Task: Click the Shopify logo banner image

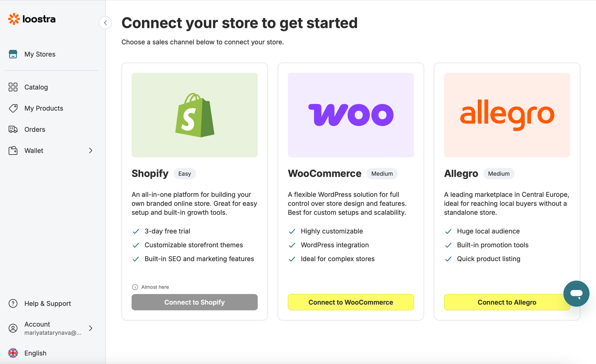Action: 195,115
